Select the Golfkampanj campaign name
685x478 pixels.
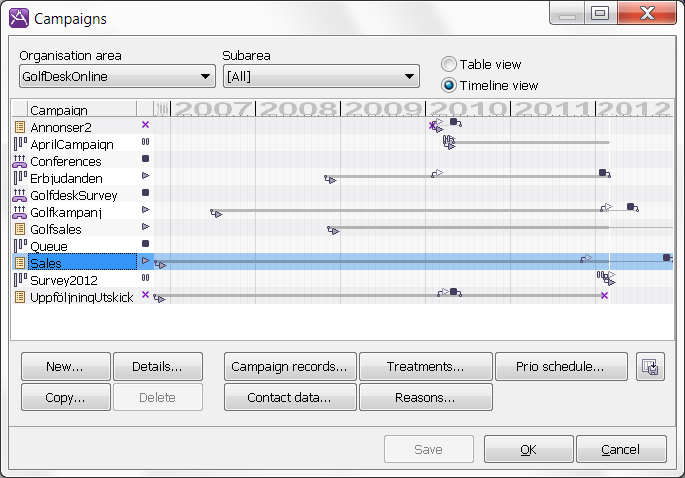click(66, 212)
